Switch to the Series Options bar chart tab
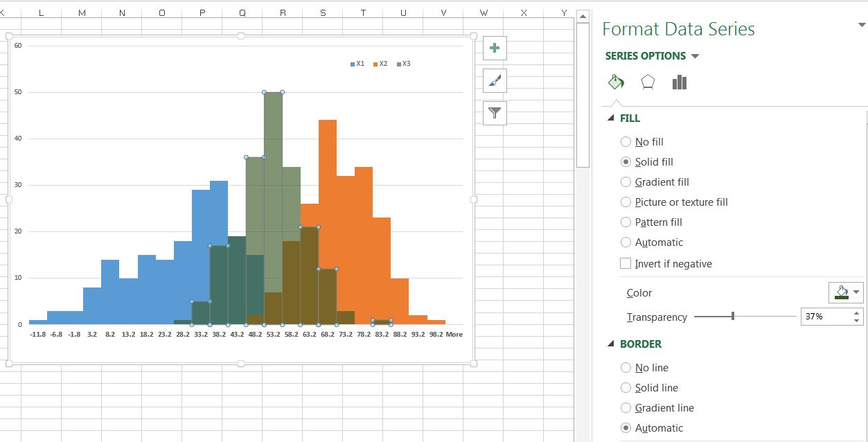868x442 pixels. pyautogui.click(x=679, y=82)
